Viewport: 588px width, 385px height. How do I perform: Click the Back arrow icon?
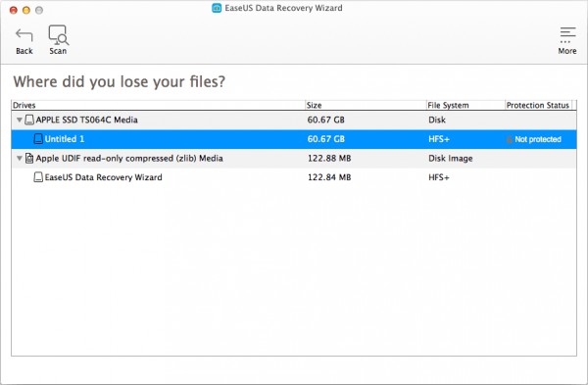point(24,35)
